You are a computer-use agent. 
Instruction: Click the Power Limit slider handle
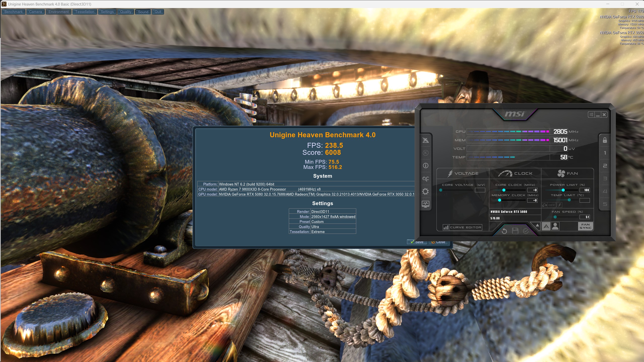coord(563,190)
